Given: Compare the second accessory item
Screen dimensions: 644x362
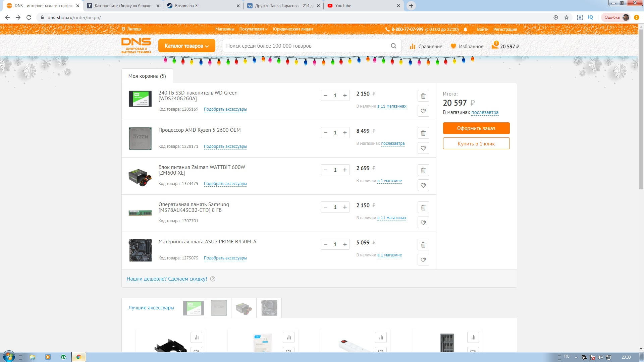Looking at the screenshot, I should (289, 337).
